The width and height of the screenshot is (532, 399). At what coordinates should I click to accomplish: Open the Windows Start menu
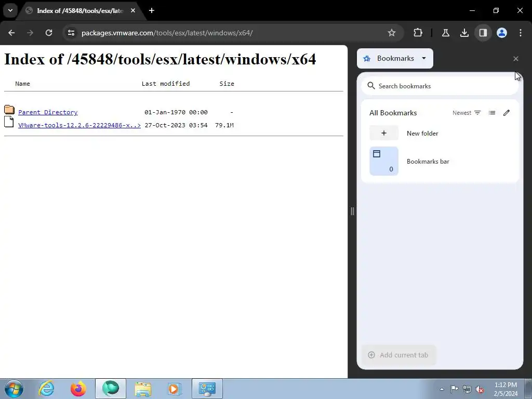point(14,389)
